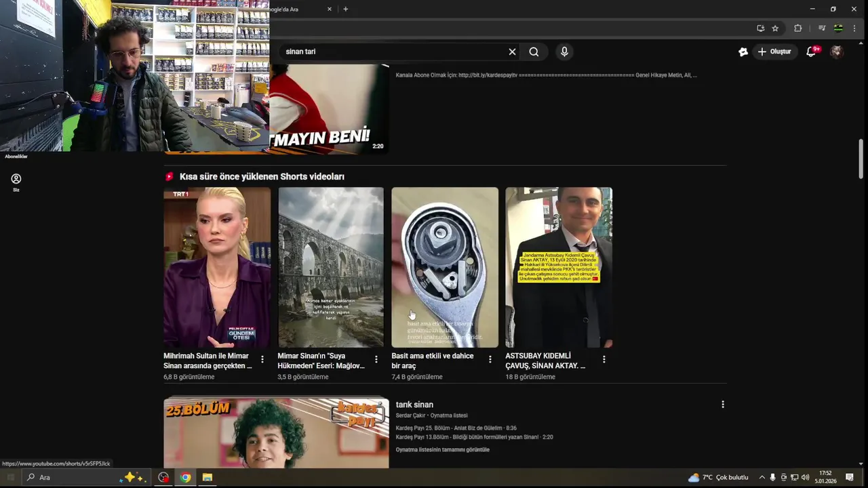Open options for ASTSUBAY KIDEMLİ short
The height and width of the screenshot is (488, 868).
(x=604, y=359)
